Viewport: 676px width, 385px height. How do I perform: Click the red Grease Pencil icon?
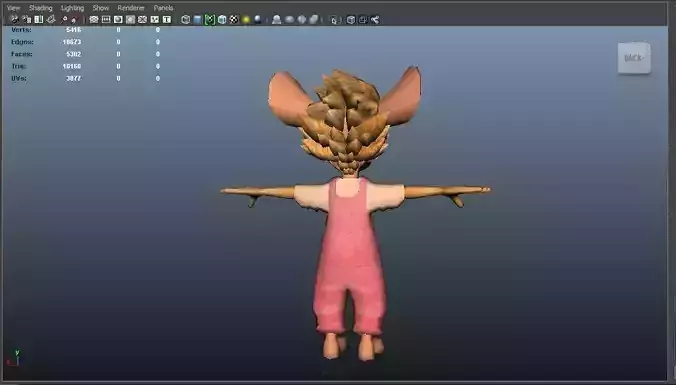point(74,19)
